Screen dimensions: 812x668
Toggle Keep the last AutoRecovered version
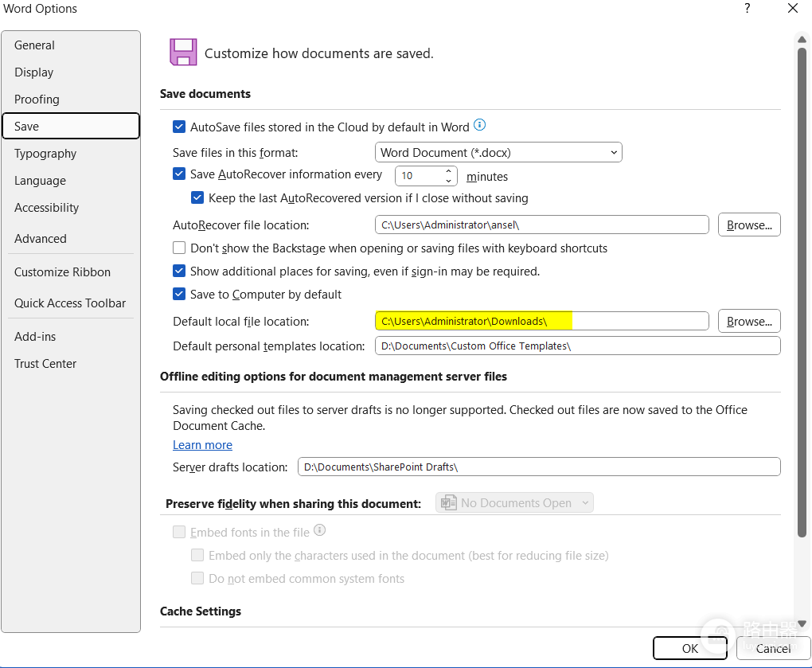point(197,197)
